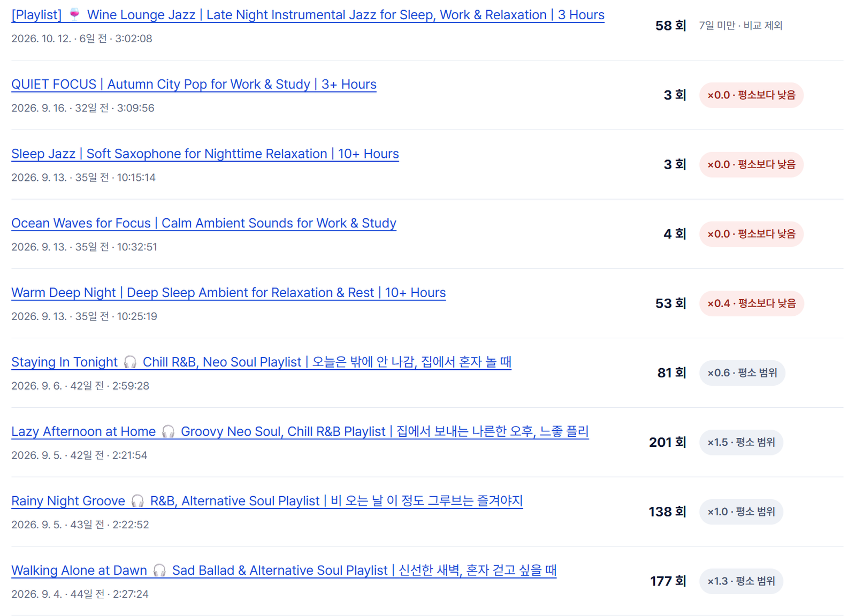
Task: Click the '177 회' view count
Action: (x=668, y=581)
